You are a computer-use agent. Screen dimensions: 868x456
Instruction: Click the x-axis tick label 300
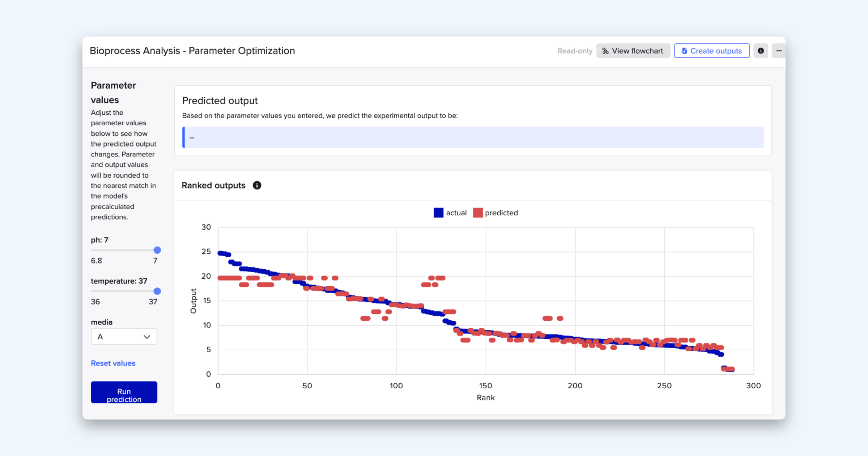tap(753, 386)
